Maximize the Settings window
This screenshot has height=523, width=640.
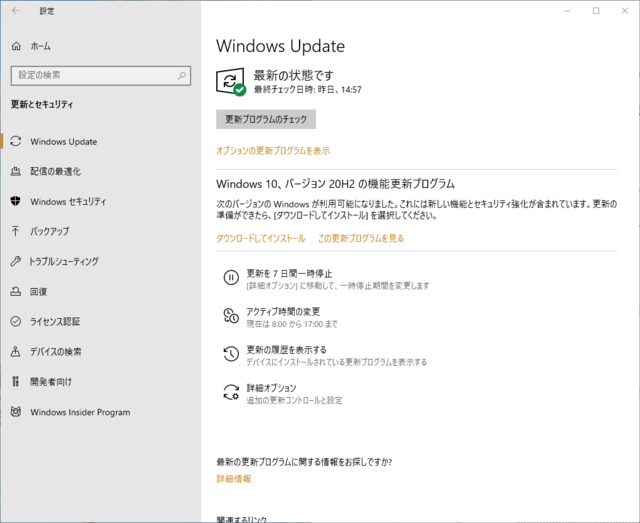(x=596, y=11)
